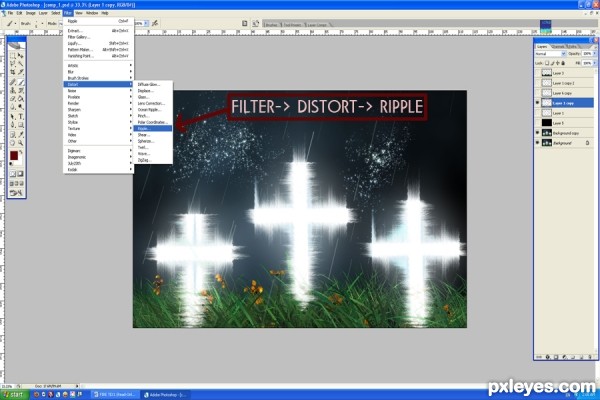
Task: Select the Rectangular Marquee tool
Action: 13,56
